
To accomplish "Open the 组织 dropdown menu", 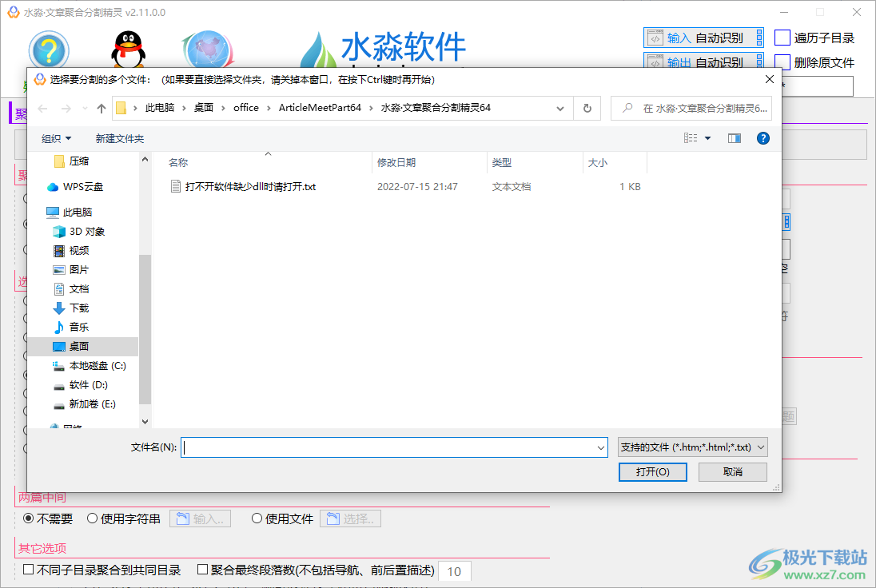I will pos(56,138).
